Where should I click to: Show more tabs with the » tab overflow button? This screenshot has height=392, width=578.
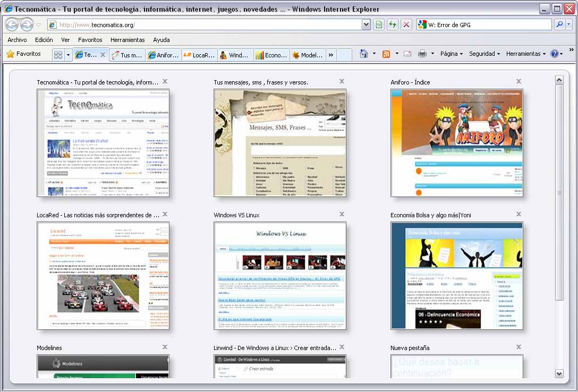pos(331,55)
